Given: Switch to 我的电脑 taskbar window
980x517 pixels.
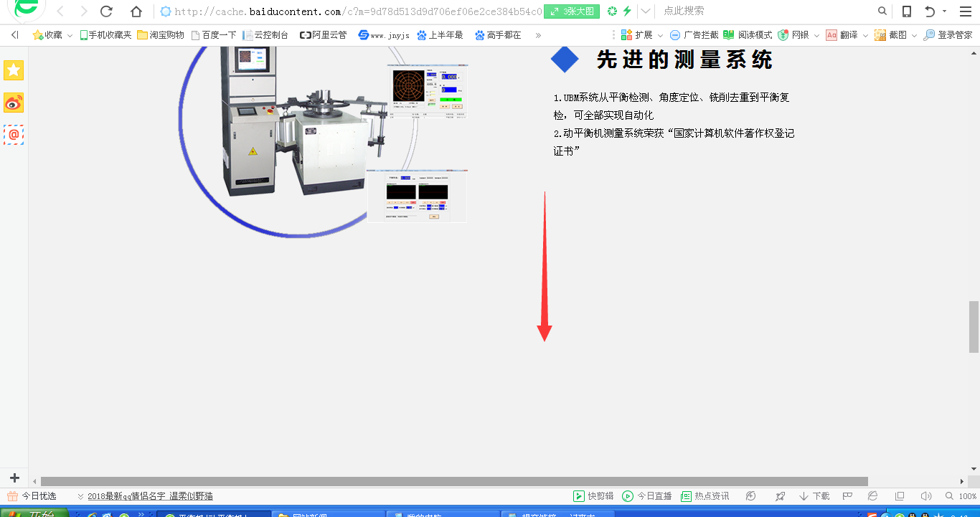Looking at the screenshot, I should [443, 514].
